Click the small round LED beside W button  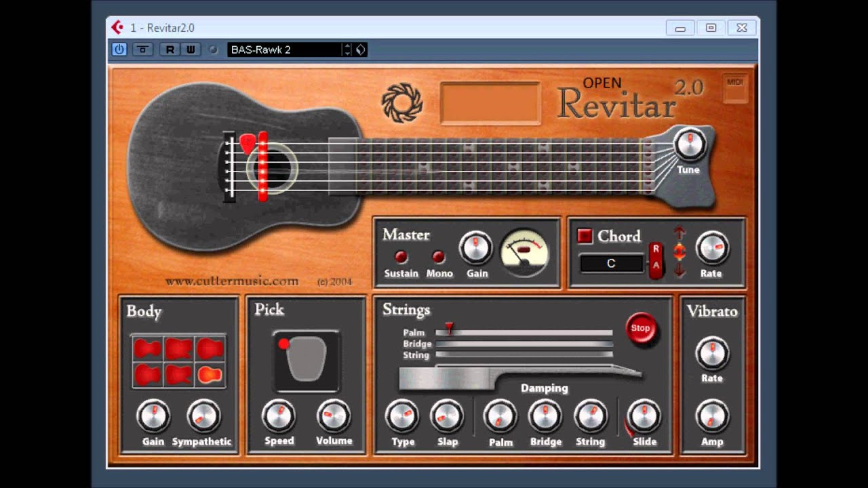pyautogui.click(x=213, y=49)
